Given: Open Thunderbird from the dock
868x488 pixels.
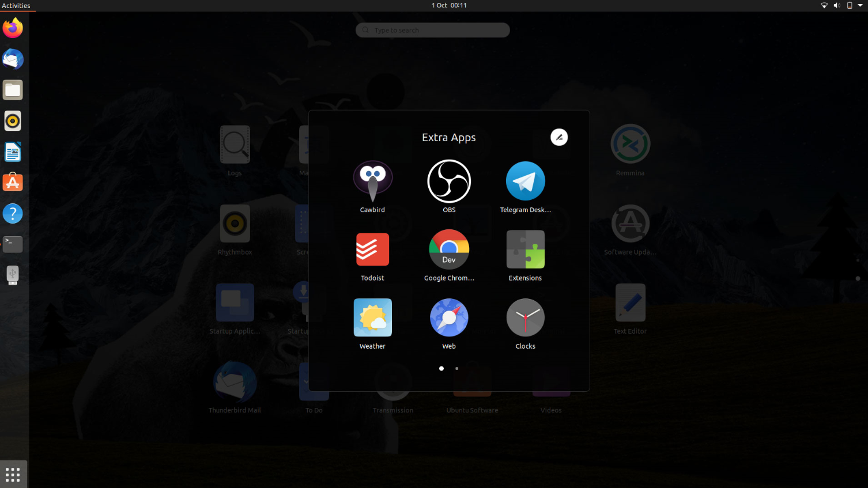Looking at the screenshot, I should click(x=13, y=59).
